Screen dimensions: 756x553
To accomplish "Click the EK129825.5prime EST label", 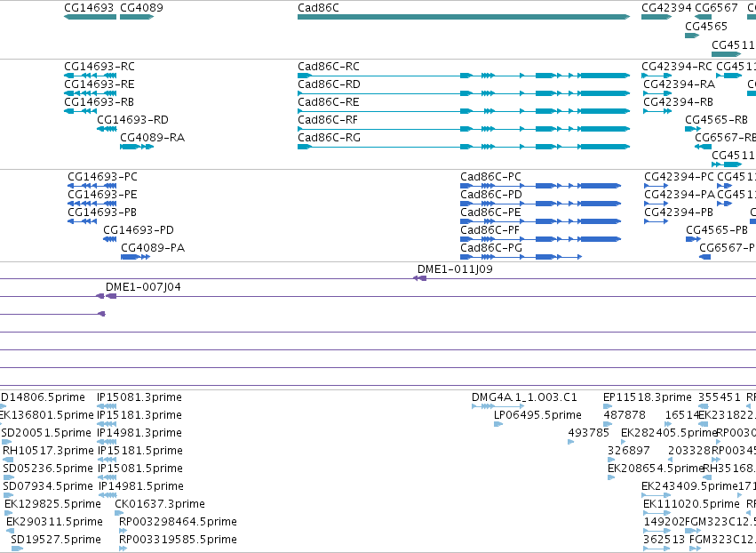I will tap(52, 504).
